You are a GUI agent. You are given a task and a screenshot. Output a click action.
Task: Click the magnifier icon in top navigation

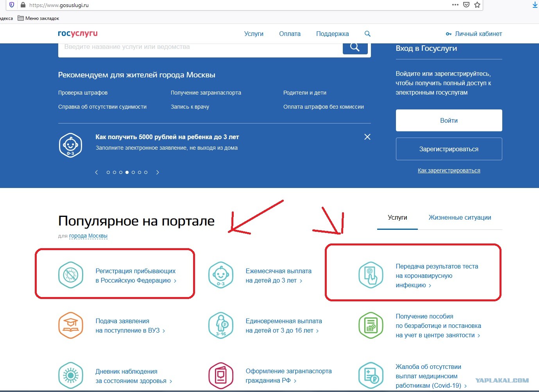(x=367, y=34)
